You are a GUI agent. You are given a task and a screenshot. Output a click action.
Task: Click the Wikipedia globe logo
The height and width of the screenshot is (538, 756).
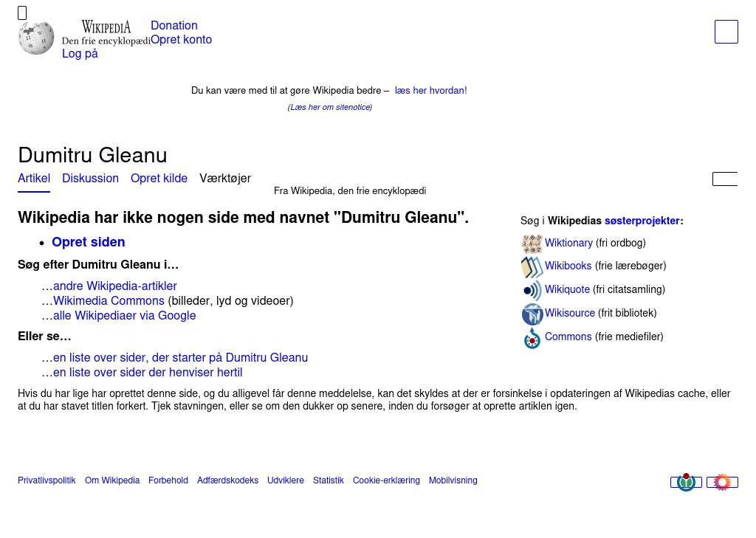[36, 38]
